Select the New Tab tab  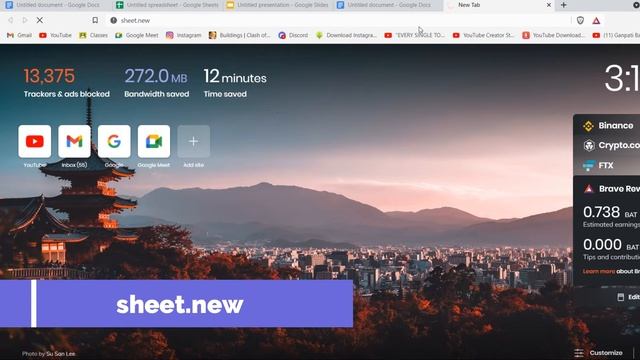(x=498, y=5)
